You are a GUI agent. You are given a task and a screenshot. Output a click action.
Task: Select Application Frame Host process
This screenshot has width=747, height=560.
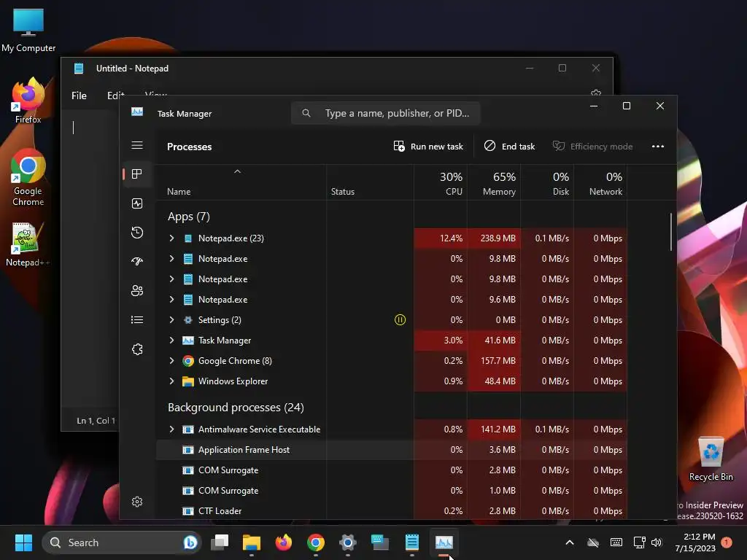[x=391, y=450]
